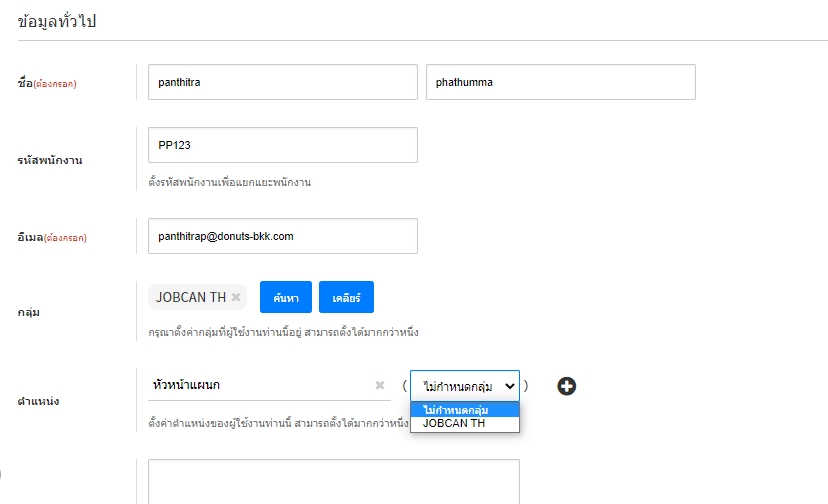
Task: Click the last name field phathumma
Action: click(560, 83)
